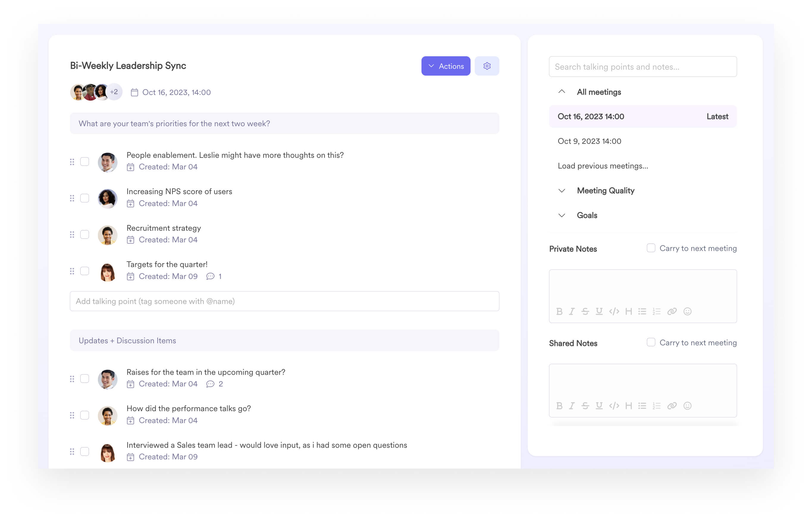
Task: Click Bold in the Private Notes toolbar
Action: point(559,311)
